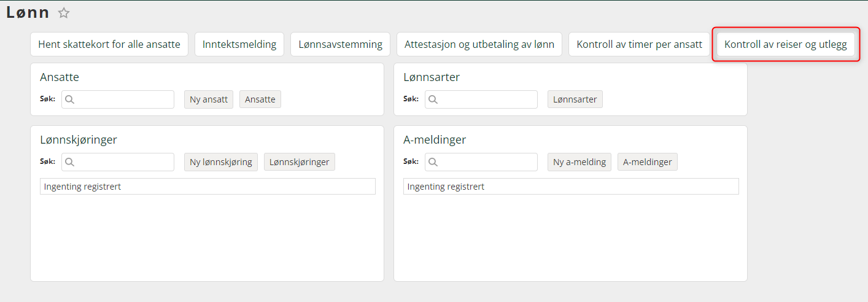
Task: Open Inntektsmelding
Action: pyautogui.click(x=239, y=44)
